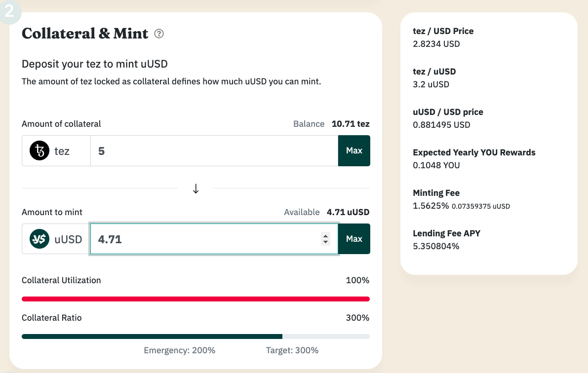Viewport: 588px width, 373px height.
Task: Click the 10.71 tez balance value
Action: point(351,124)
